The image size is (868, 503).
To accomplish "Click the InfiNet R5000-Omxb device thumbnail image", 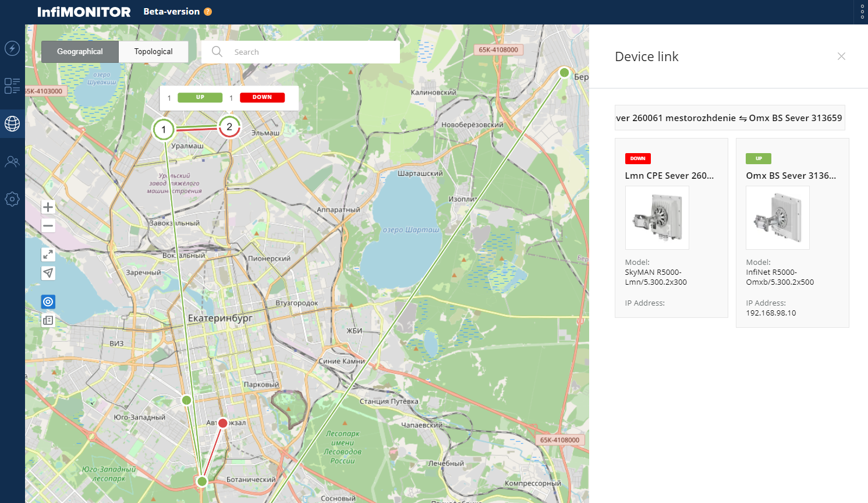I will (x=777, y=218).
